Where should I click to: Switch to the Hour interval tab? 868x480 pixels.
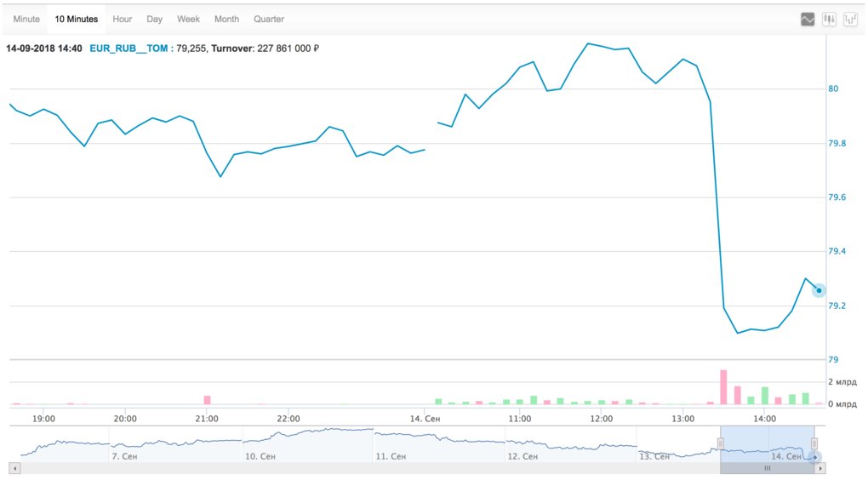pyautogui.click(x=123, y=20)
